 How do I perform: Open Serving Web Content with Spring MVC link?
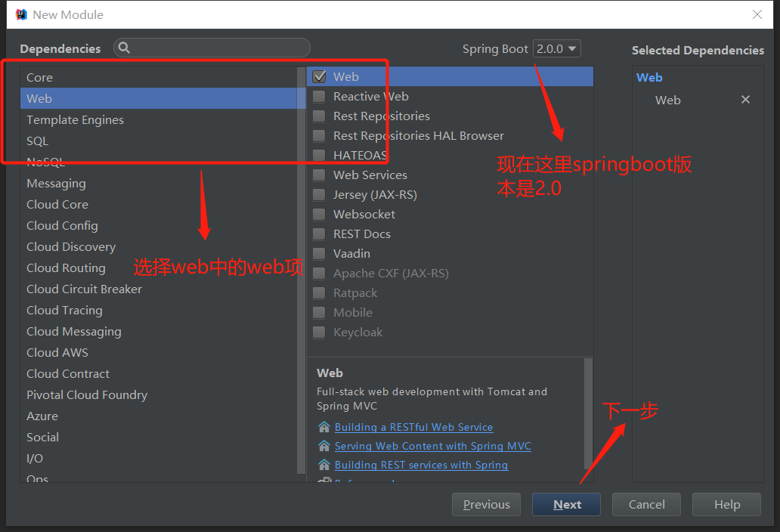point(433,446)
